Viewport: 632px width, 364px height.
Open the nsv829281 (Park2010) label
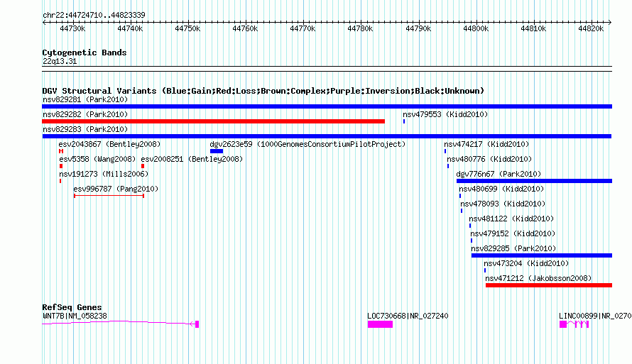[x=85, y=99]
